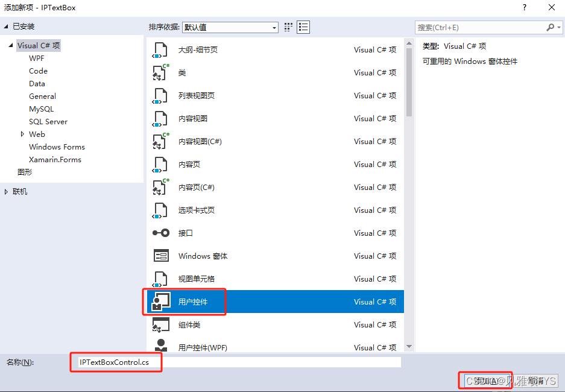
Task: Click the 类 class template icon
Action: coord(161,72)
